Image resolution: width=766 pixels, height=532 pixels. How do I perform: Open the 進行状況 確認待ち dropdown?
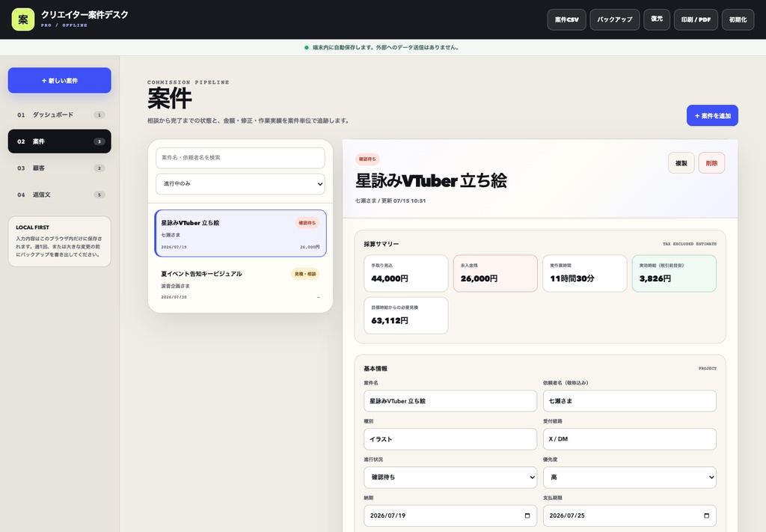(x=450, y=477)
